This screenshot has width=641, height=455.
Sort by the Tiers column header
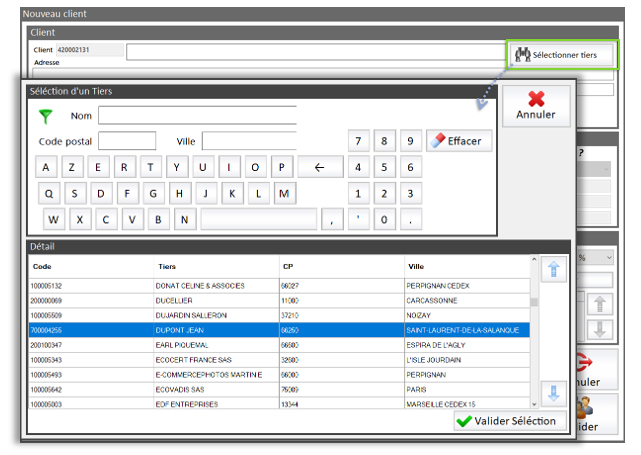[x=215, y=267]
